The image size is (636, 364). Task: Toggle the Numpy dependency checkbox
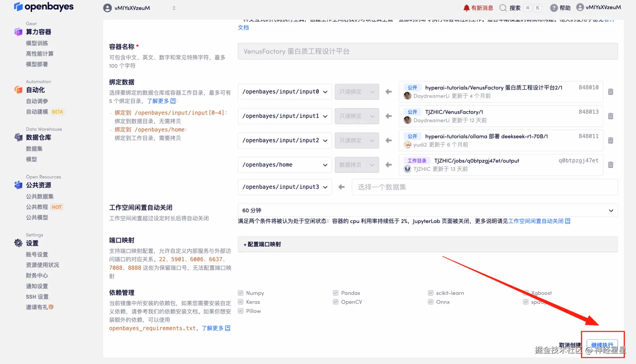[x=241, y=293]
